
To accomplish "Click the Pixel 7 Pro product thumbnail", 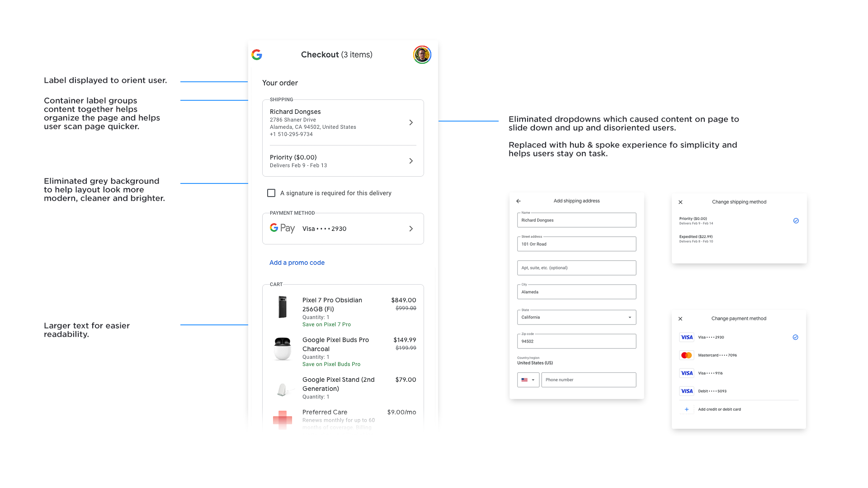I will (283, 307).
